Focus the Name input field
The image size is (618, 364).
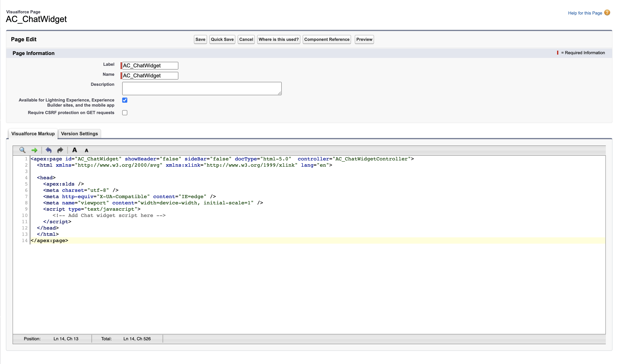(x=150, y=76)
